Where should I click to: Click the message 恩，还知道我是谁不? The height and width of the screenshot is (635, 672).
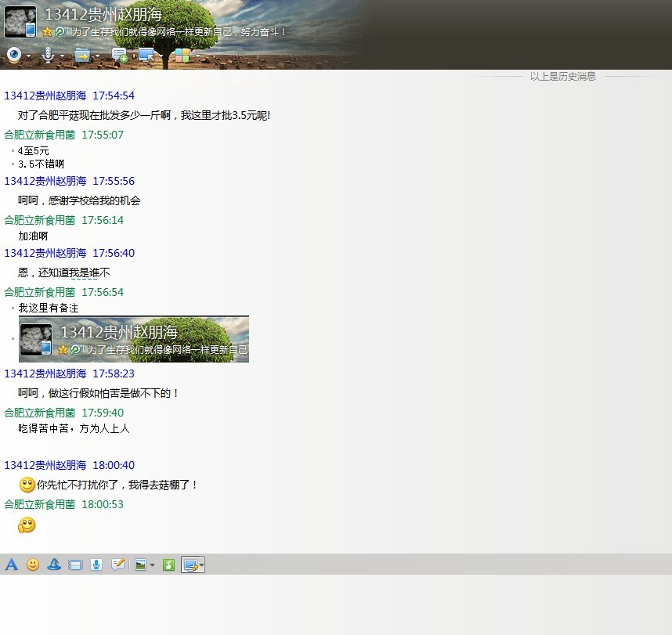click(x=64, y=272)
